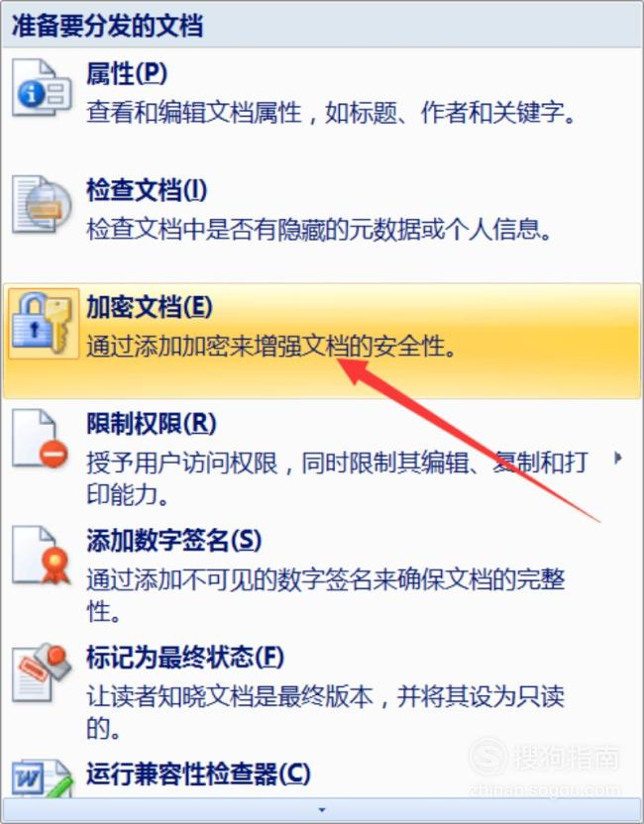Click the Restrict Permission red-circle icon
This screenshot has height=824, width=644.
[41, 439]
